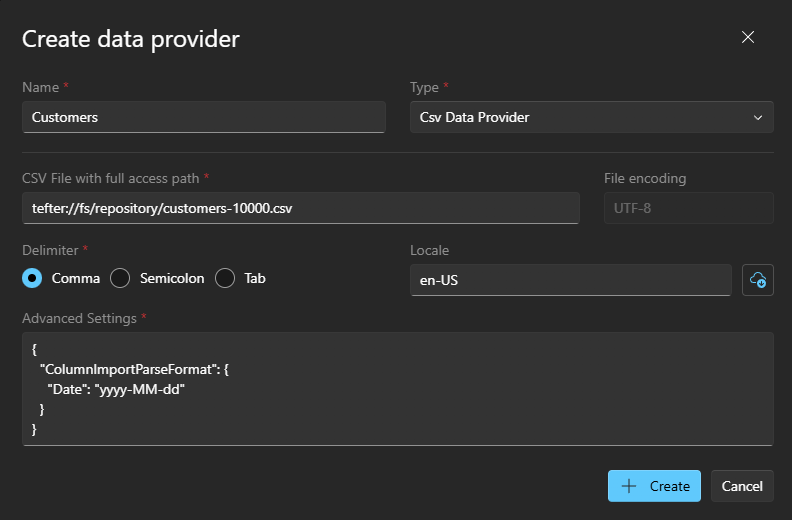Place cursor on the yyyy-MM-dd date format line
The image size is (792, 520).
pyautogui.click(x=116, y=390)
